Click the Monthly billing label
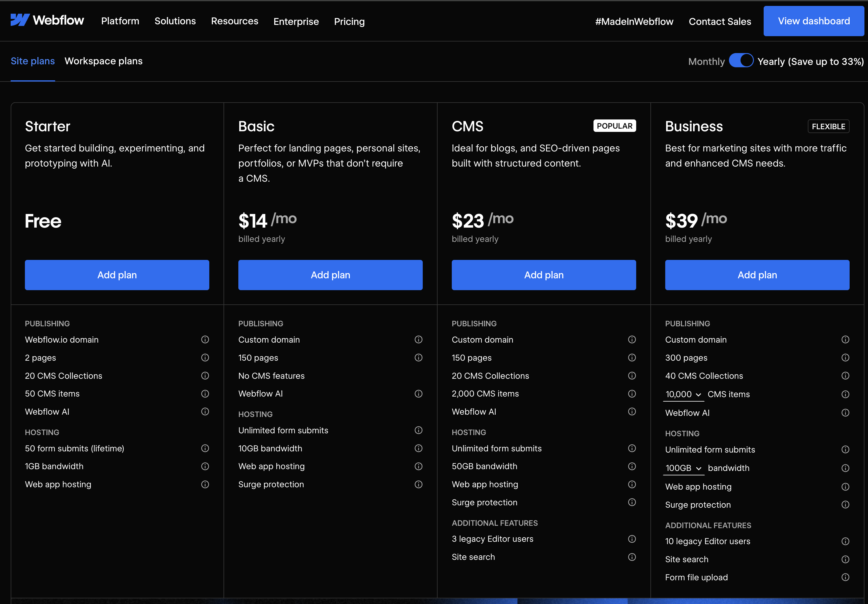Image resolution: width=868 pixels, height=604 pixels. [x=706, y=62]
